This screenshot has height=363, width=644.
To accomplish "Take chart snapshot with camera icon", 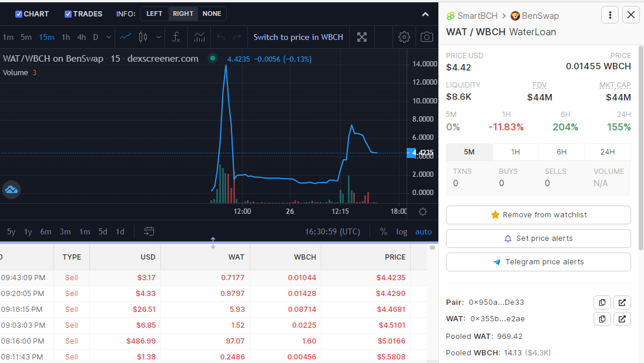I will (x=427, y=38).
